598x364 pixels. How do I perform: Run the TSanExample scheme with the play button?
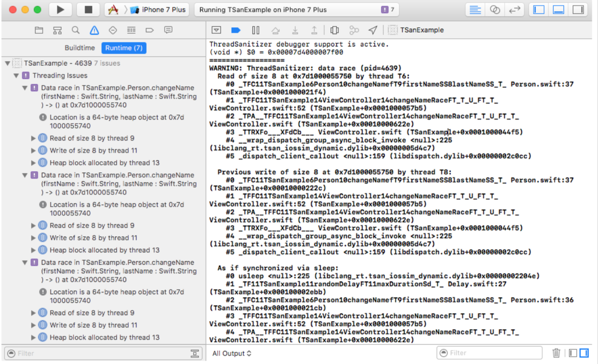coord(60,10)
